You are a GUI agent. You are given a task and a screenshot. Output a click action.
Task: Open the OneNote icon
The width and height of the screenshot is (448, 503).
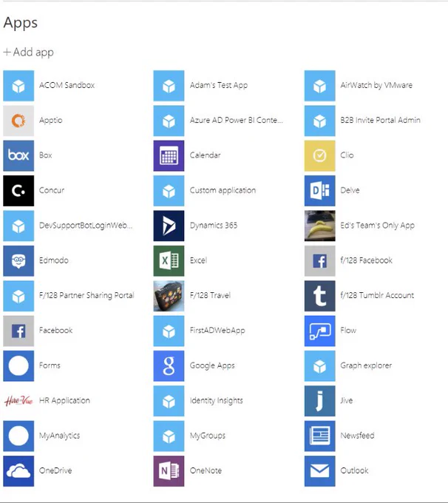coord(169,471)
